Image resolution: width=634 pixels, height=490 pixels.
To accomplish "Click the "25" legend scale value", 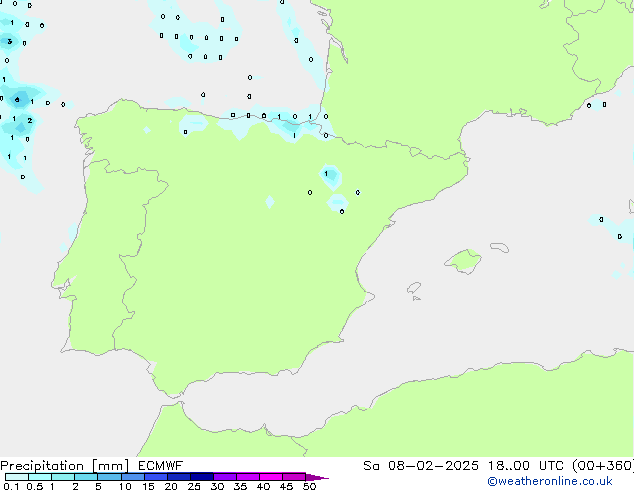I will tap(194, 486).
